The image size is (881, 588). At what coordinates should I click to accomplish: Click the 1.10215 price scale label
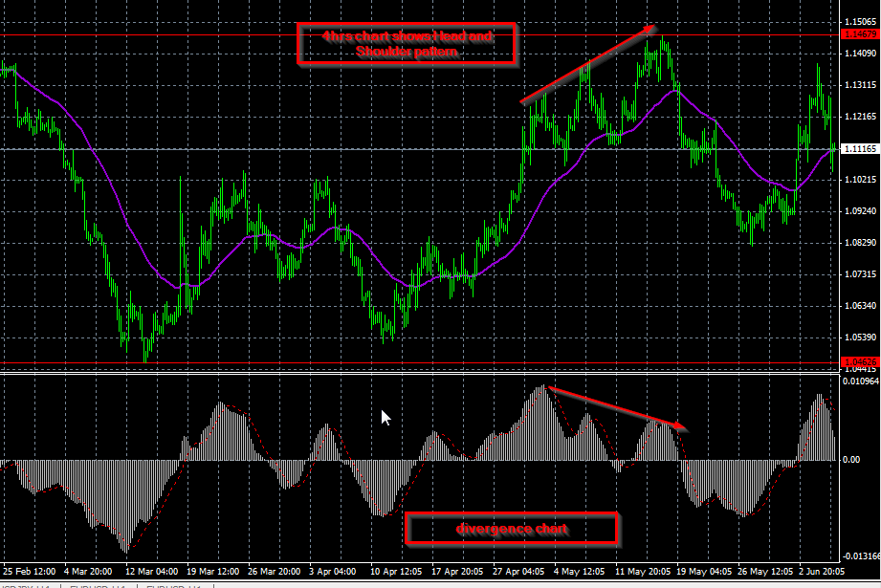pos(860,180)
